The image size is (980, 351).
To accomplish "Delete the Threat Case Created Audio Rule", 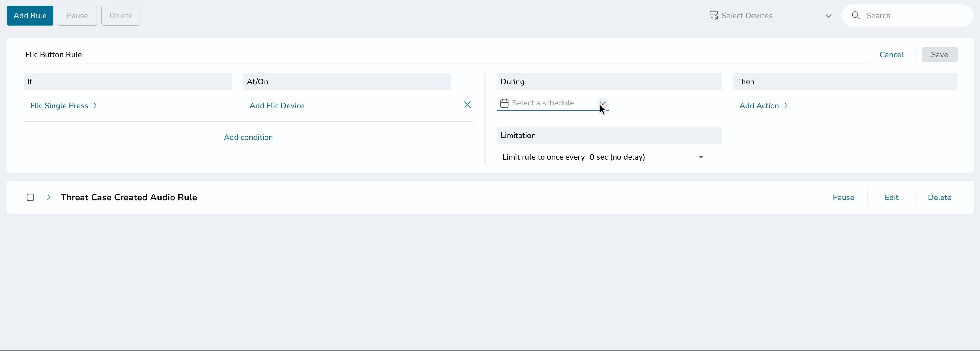I will (x=939, y=197).
